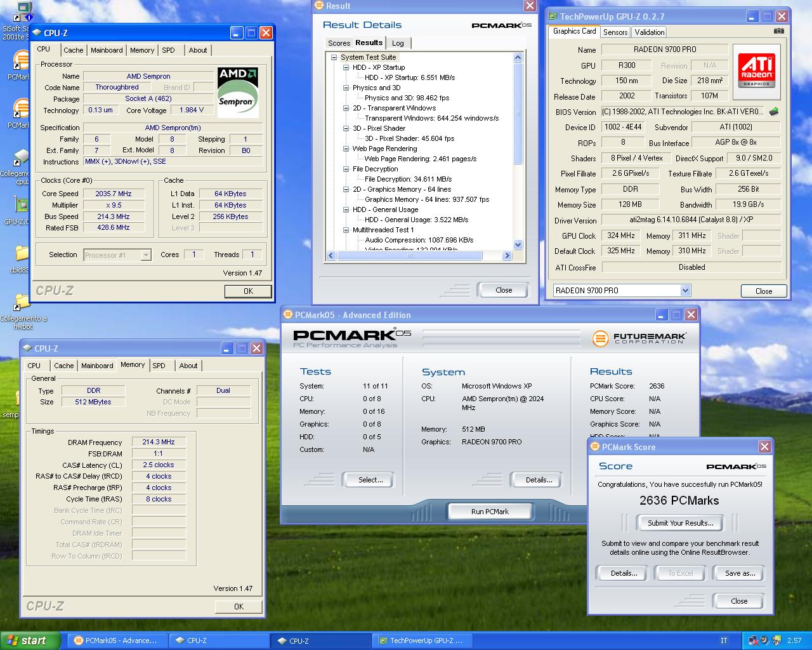Collapse the File Decryption node

tap(346, 169)
